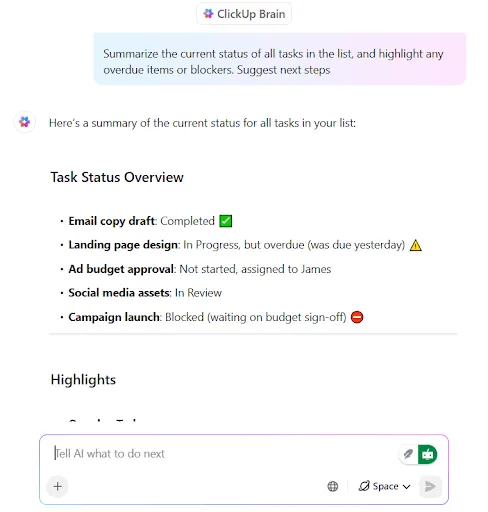488x512 pixels.
Task: Click the Task Status Overview heading
Action: [117, 177]
